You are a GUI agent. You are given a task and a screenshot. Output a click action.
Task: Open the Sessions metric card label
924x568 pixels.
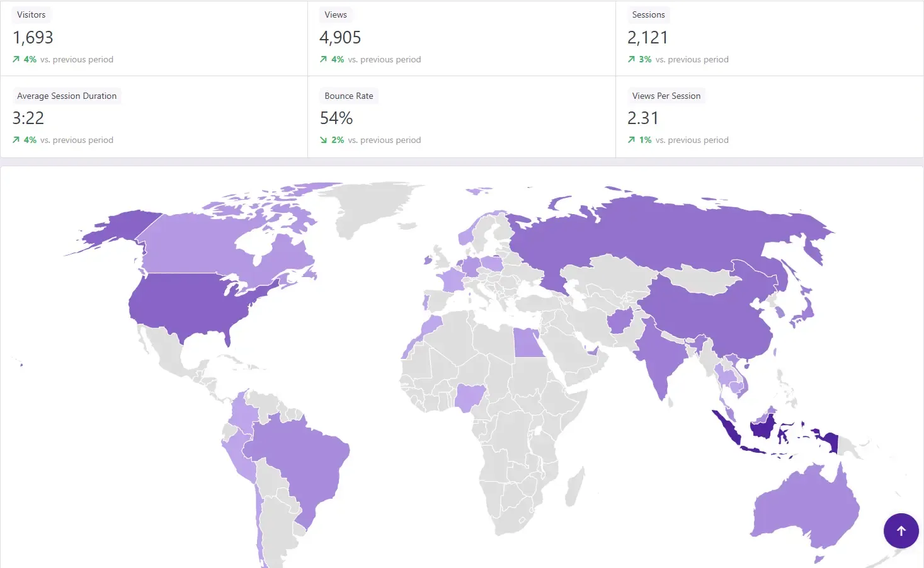648,14
